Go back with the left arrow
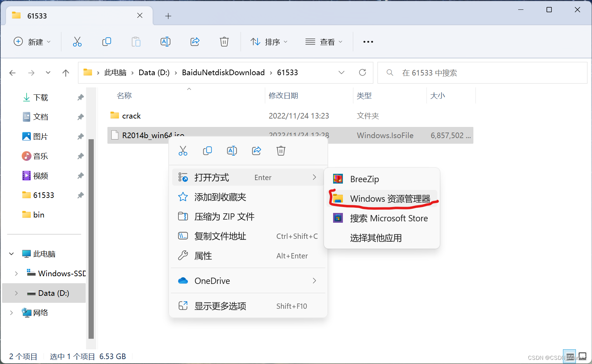 click(x=13, y=73)
